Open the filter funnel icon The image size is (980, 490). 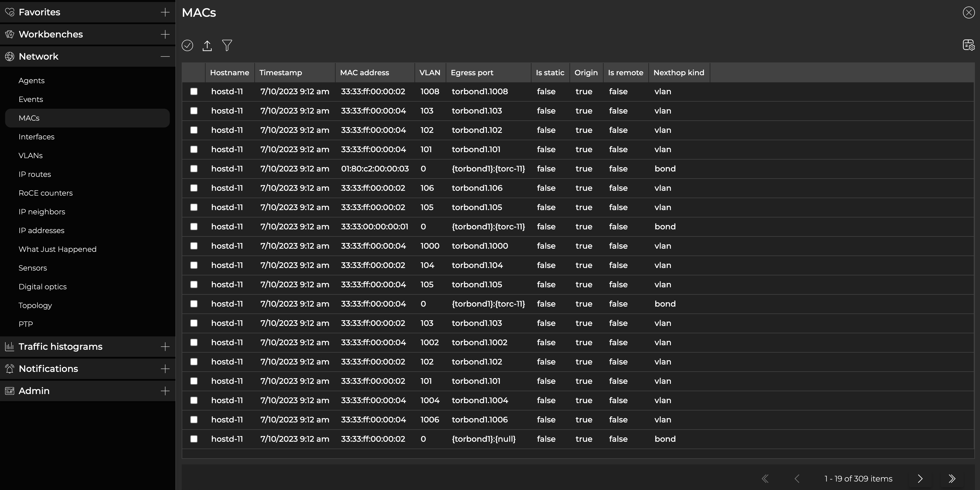click(x=227, y=45)
